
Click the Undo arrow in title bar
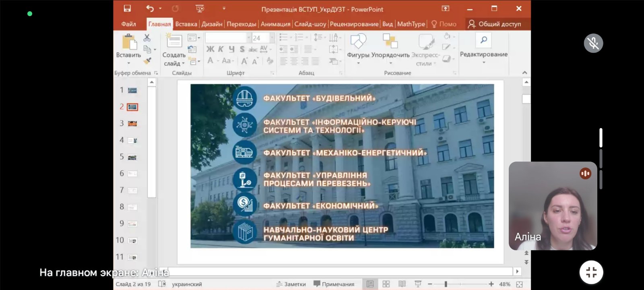click(x=150, y=8)
